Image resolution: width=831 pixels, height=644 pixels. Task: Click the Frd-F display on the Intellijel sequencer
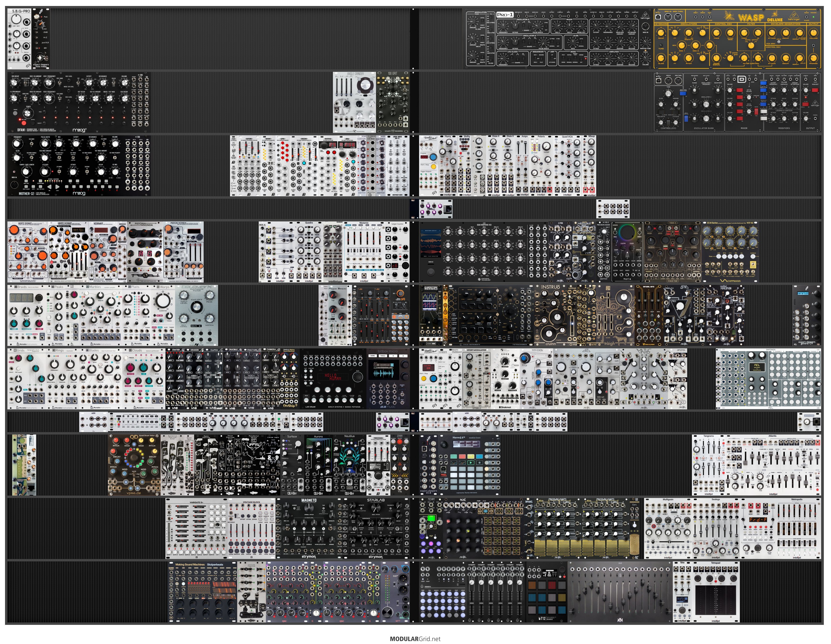pyautogui.click(x=758, y=520)
